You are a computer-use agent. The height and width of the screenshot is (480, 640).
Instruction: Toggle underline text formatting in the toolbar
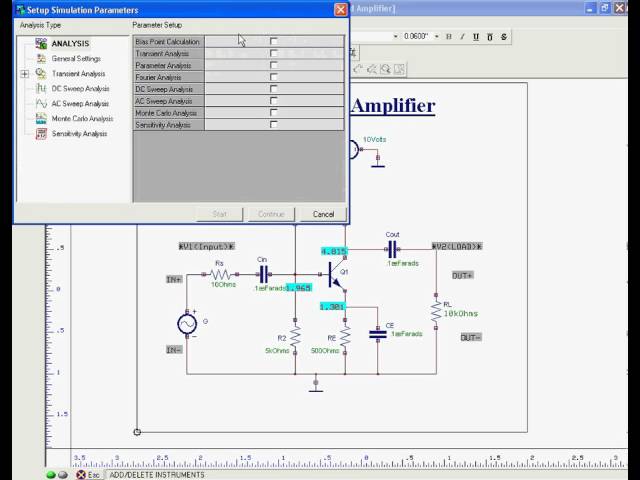click(x=476, y=37)
